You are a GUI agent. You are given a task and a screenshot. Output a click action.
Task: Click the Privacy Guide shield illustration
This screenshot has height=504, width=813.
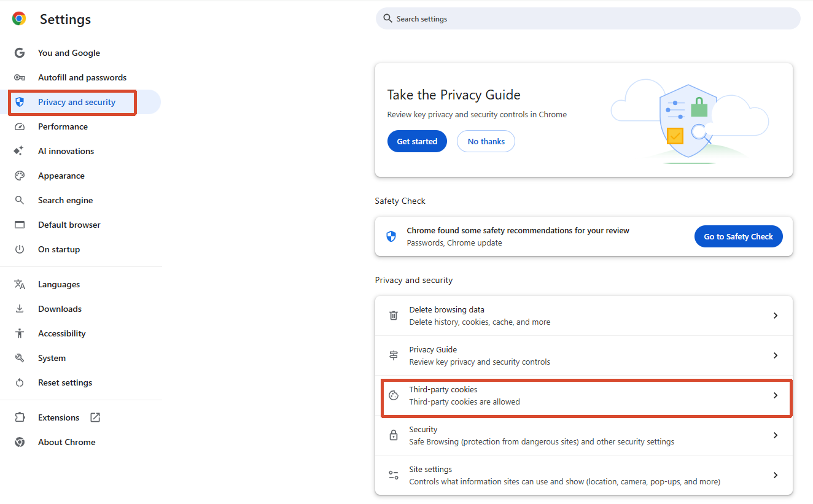pos(690,120)
